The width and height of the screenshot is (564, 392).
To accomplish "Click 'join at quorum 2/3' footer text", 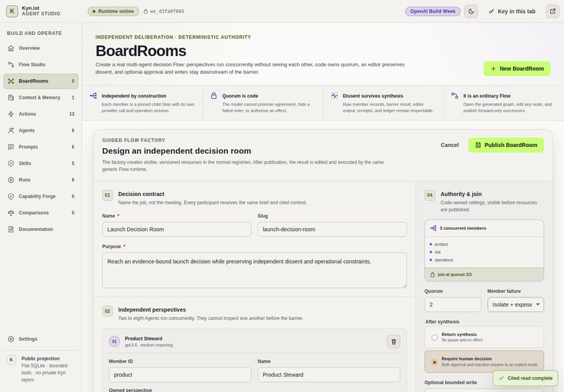I will (454, 274).
